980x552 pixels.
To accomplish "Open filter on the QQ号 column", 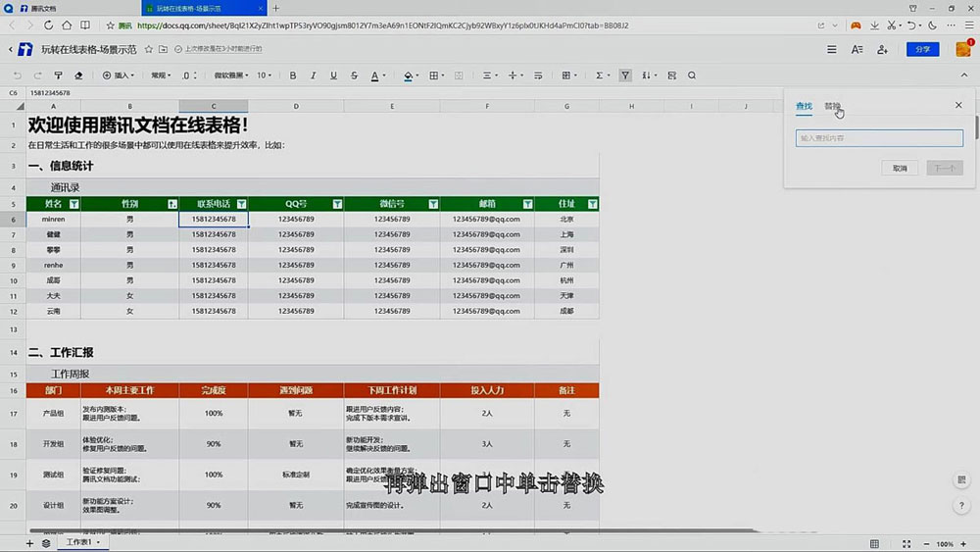I will click(x=337, y=204).
